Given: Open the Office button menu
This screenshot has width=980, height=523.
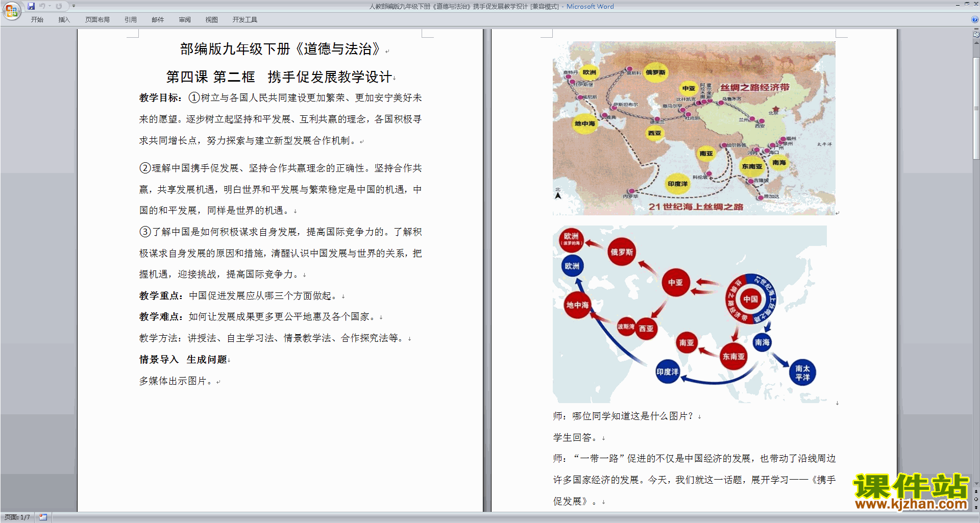Looking at the screenshot, I should [11, 11].
